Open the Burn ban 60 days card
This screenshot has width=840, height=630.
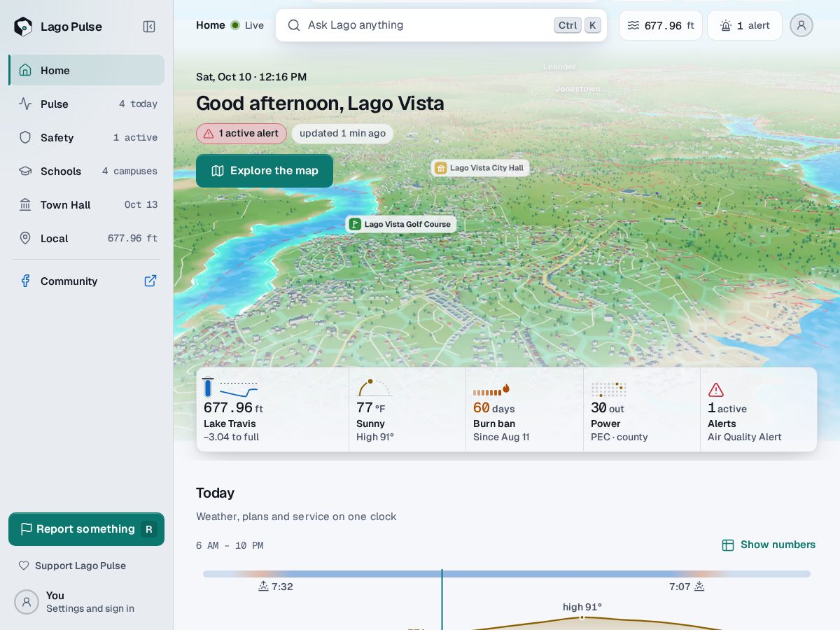(524, 409)
